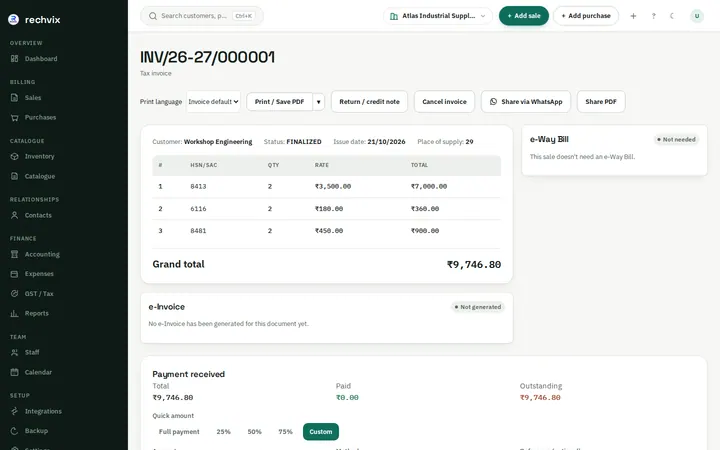Image resolution: width=720 pixels, height=450 pixels.
Task: Open the Reports menu item
Action: click(x=37, y=314)
